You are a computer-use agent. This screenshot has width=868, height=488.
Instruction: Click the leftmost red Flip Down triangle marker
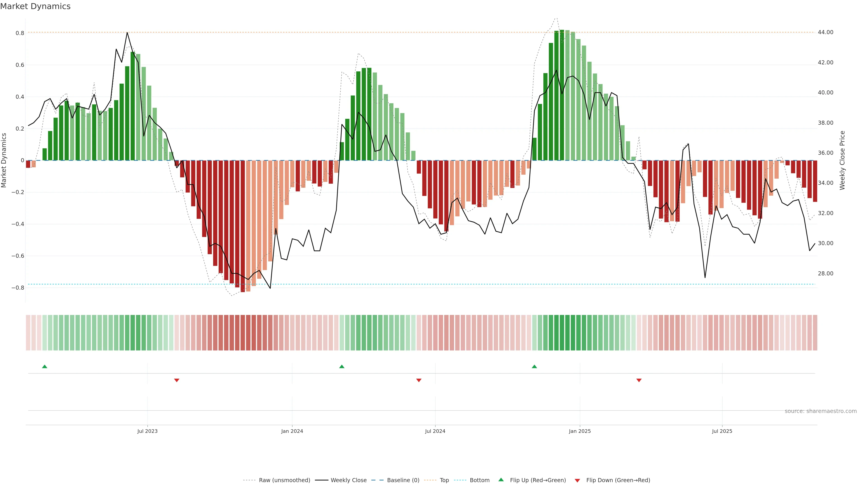[177, 380]
